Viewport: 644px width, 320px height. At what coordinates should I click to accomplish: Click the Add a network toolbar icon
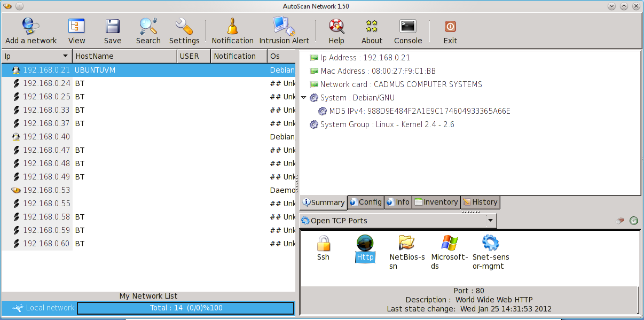click(x=30, y=26)
